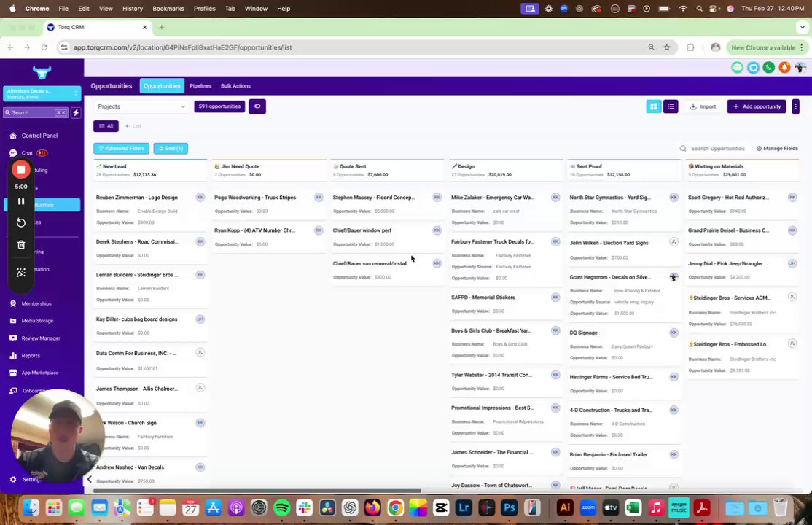812x525 pixels.
Task: Open the SAFPD - Memorial Stickers card
Action: 506,304
